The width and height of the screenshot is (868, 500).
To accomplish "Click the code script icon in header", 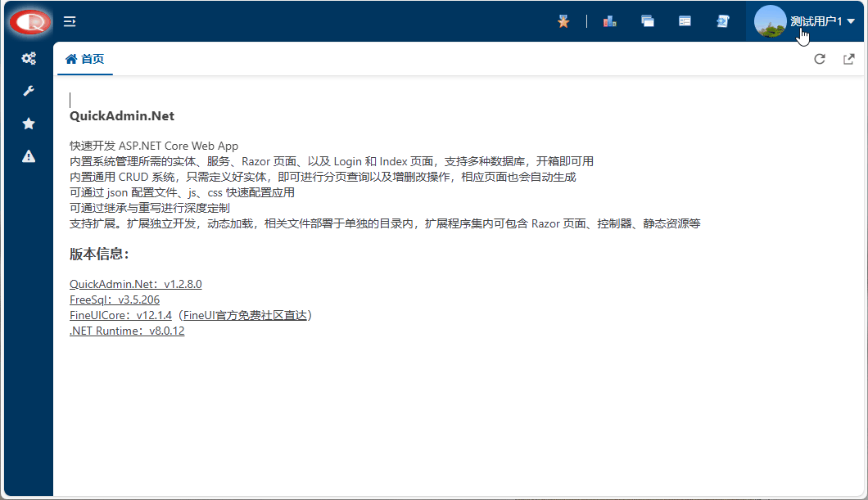I will click(722, 21).
